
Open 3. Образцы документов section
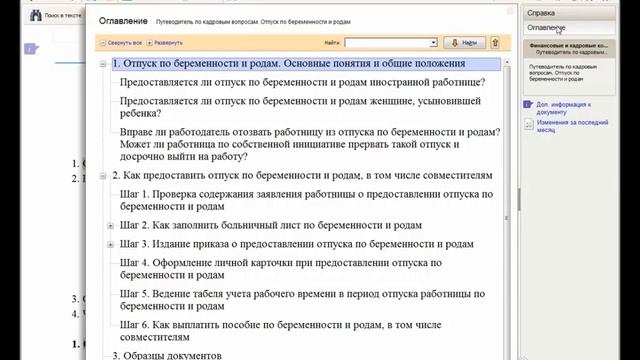(x=167, y=355)
